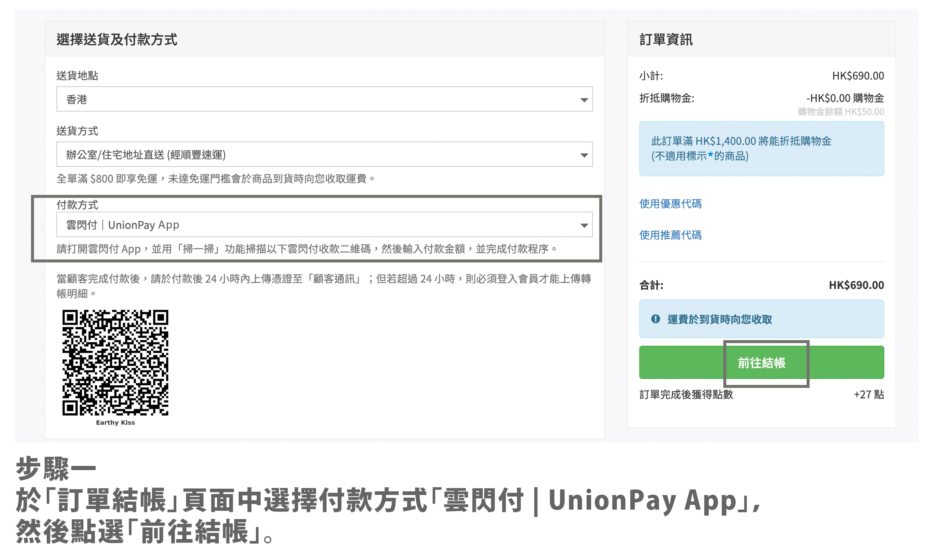Click the 選擇送貨及付款方式 panel heading

click(117, 39)
